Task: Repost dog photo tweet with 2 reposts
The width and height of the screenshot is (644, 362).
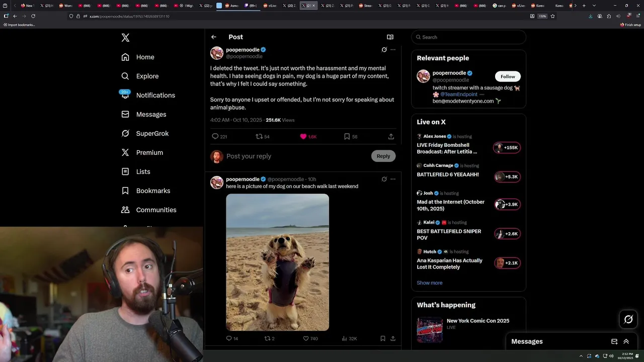Action: pos(270,338)
